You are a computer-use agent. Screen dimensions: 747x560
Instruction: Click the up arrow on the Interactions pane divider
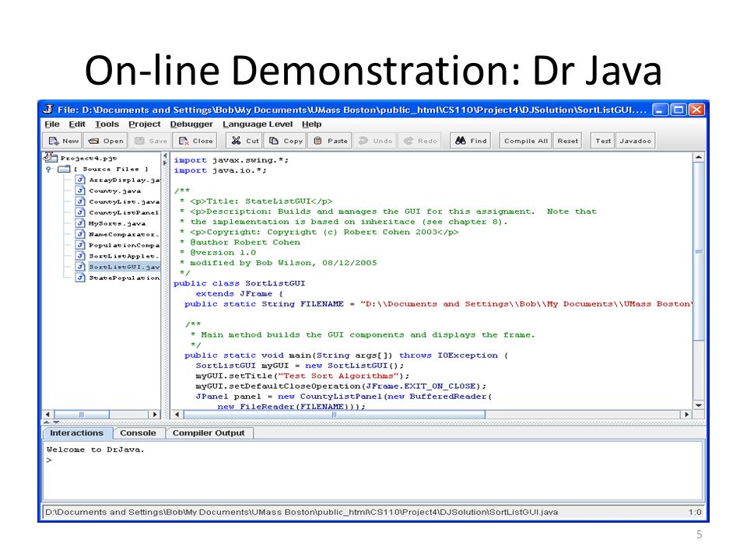pyautogui.click(x=47, y=422)
